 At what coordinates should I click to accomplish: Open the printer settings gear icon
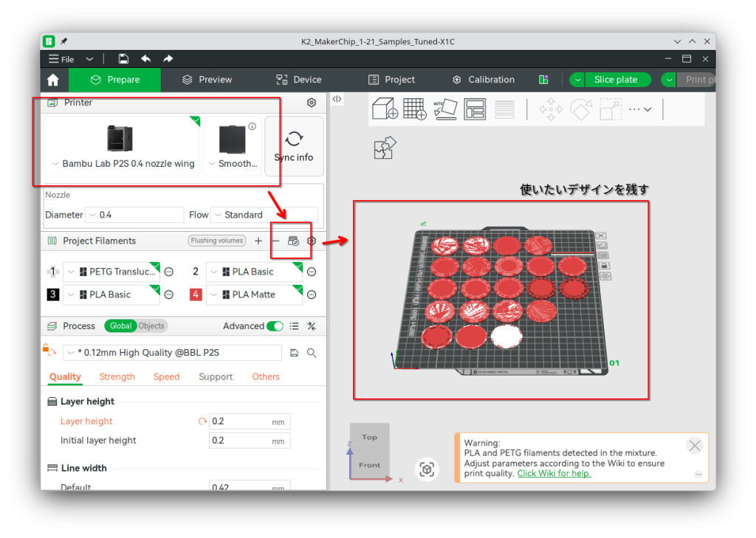coord(312,103)
